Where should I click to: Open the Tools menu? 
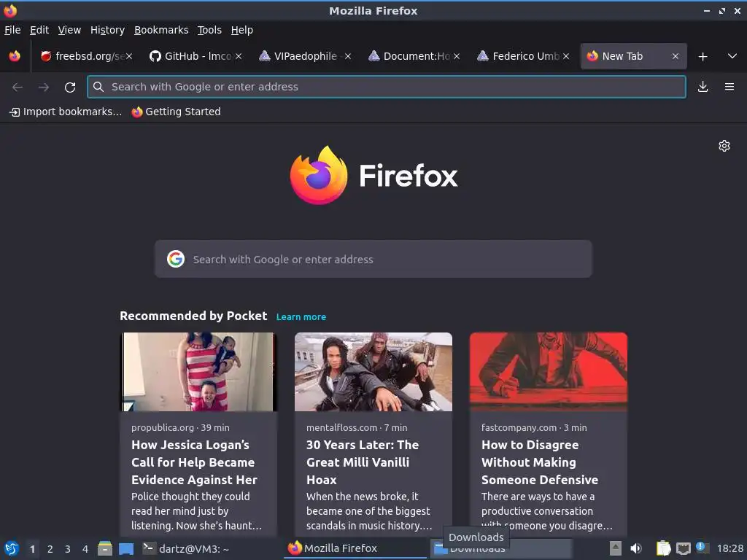[209, 30]
